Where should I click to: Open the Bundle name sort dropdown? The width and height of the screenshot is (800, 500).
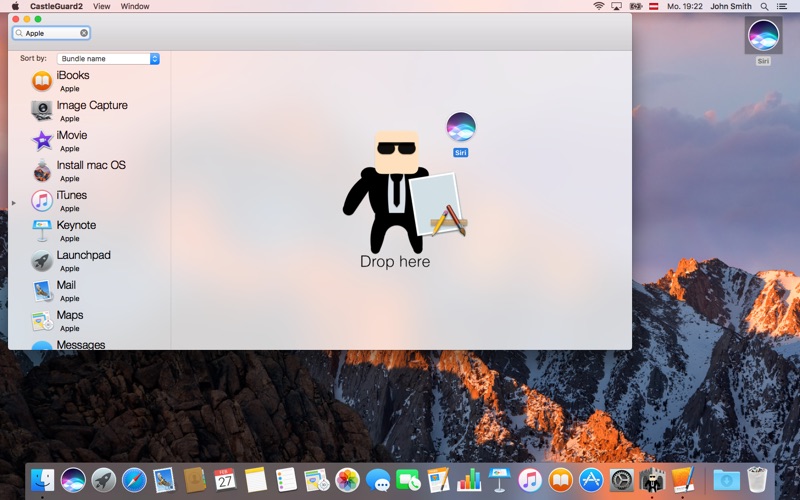pos(108,59)
